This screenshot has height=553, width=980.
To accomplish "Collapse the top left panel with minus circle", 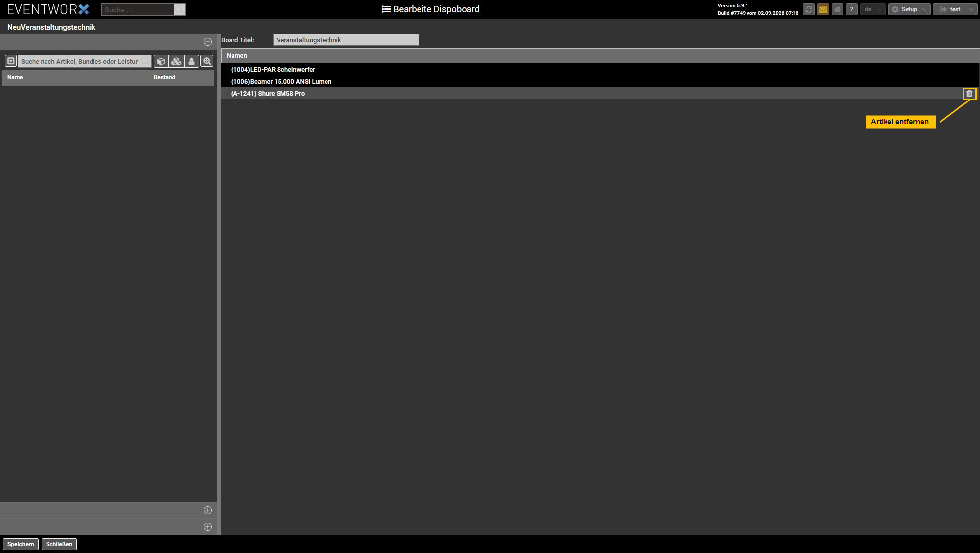I will tap(208, 42).
